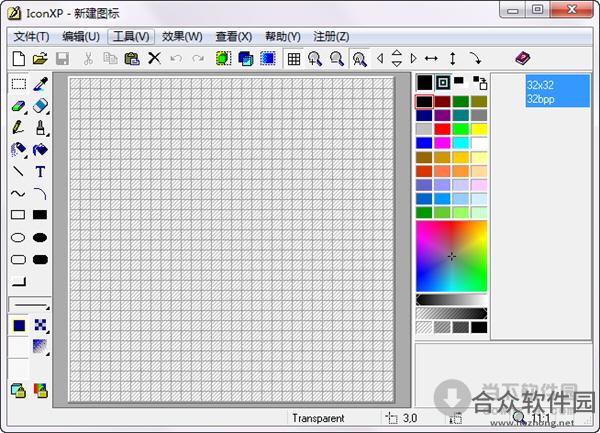Click the drawing canvas grid
The height and width of the screenshot is (433, 600).
[x=231, y=240]
